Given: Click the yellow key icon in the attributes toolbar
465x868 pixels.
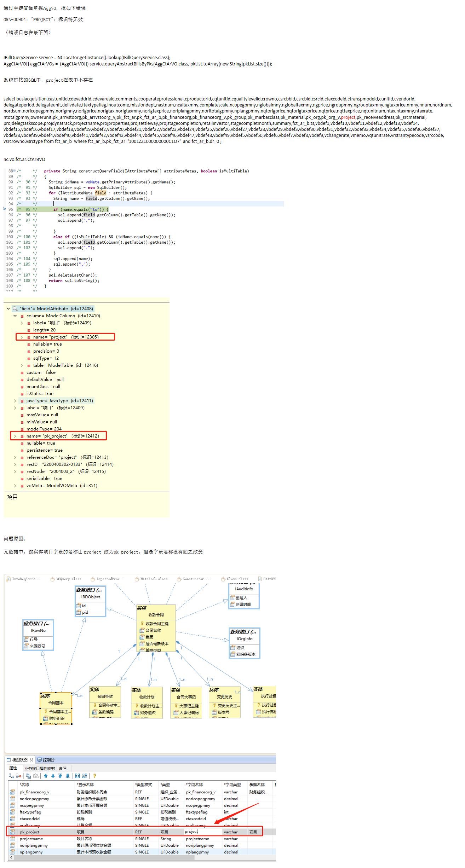Looking at the screenshot, I should click(94, 776).
